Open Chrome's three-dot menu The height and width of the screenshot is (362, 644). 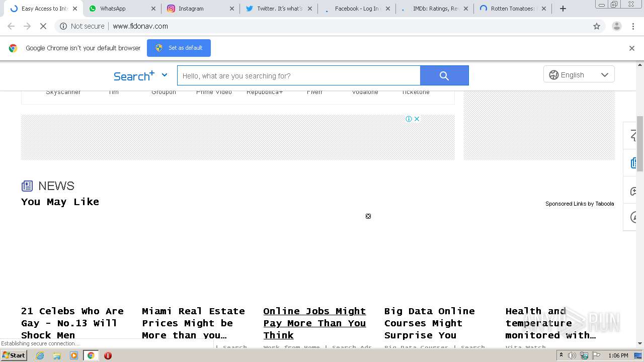click(633, 26)
